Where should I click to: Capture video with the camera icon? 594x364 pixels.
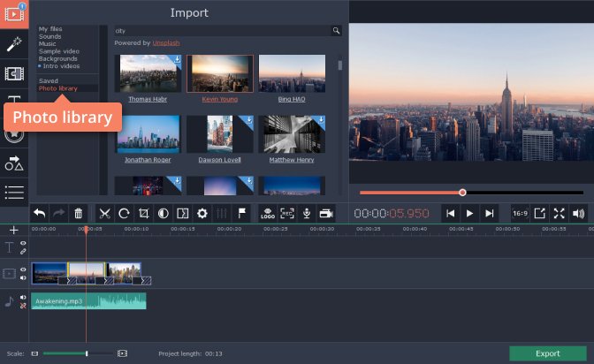[326, 214]
